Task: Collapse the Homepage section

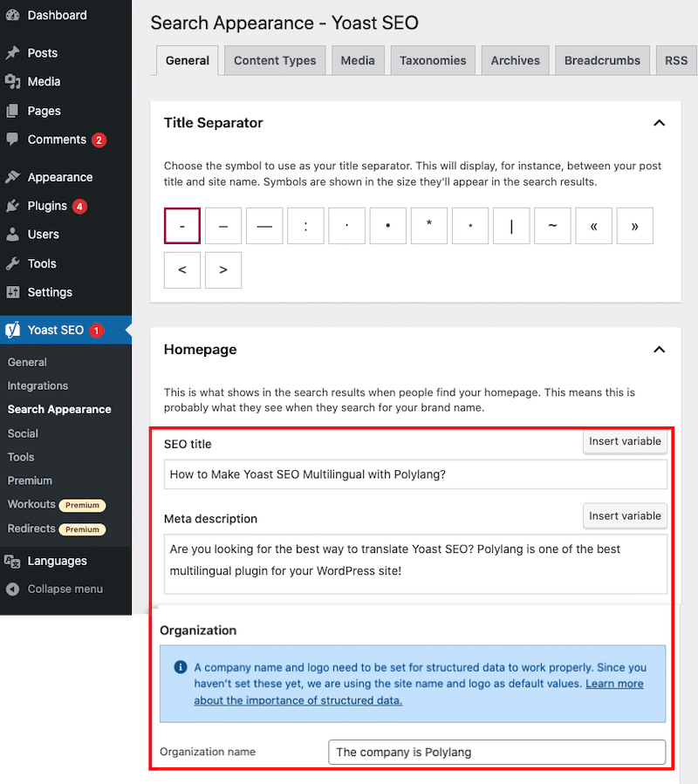Action: [660, 349]
